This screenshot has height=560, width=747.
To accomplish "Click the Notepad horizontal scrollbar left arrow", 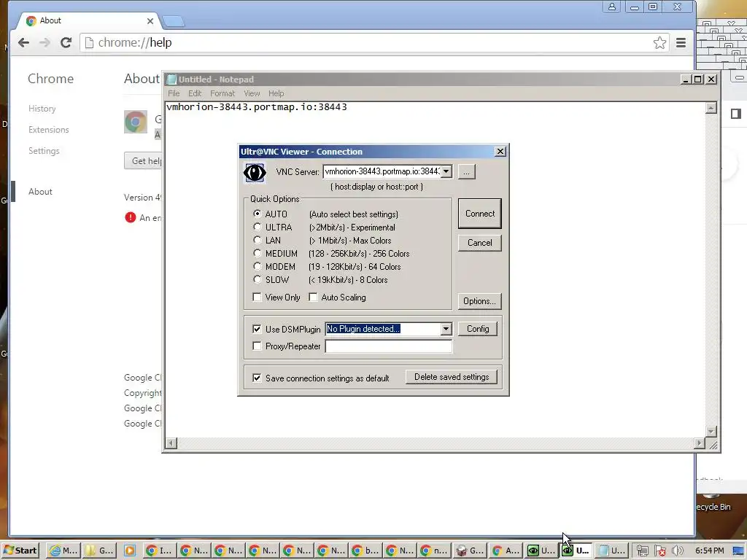I will (171, 443).
